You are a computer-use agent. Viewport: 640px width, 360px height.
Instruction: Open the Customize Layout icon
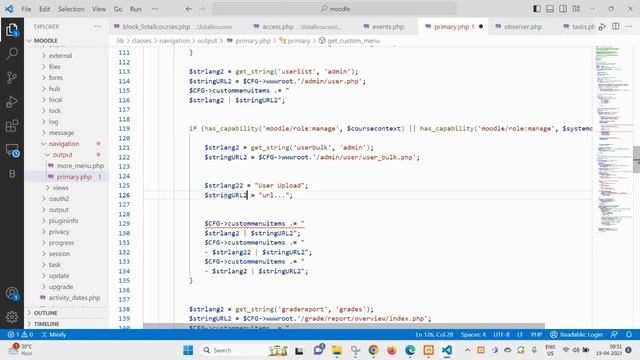[x=576, y=9]
